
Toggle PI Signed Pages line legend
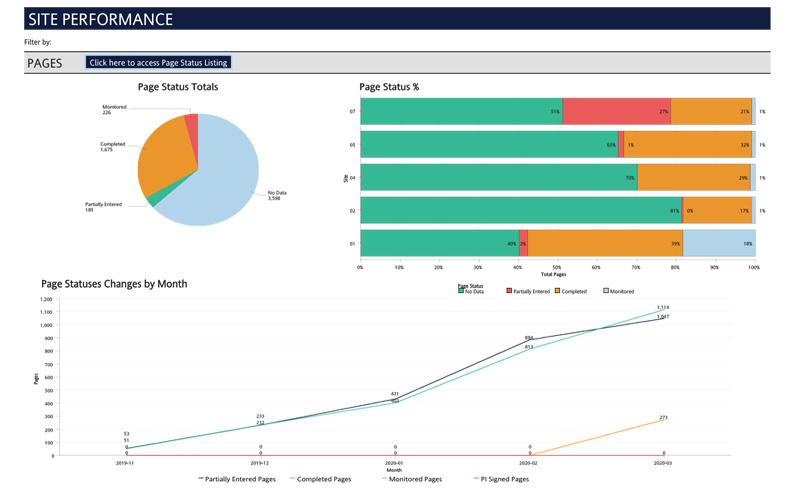click(501, 479)
